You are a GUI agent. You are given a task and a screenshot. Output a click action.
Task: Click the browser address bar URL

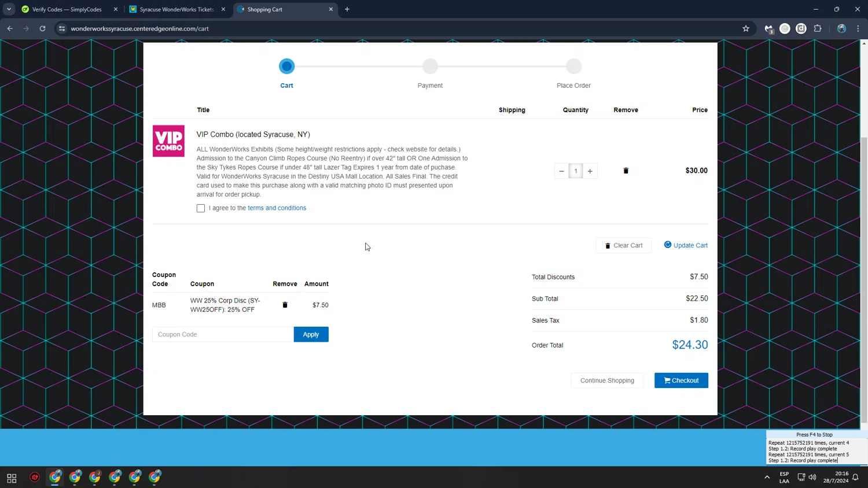[x=139, y=28]
